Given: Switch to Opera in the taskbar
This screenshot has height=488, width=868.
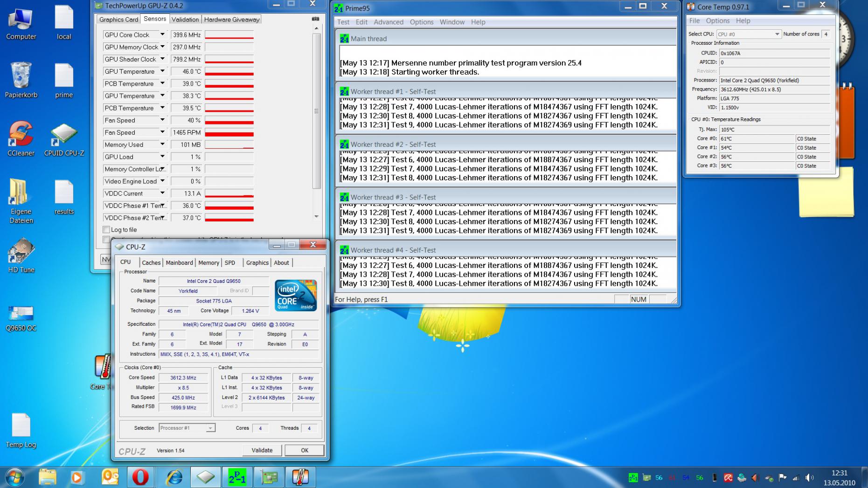Looking at the screenshot, I should tap(140, 477).
